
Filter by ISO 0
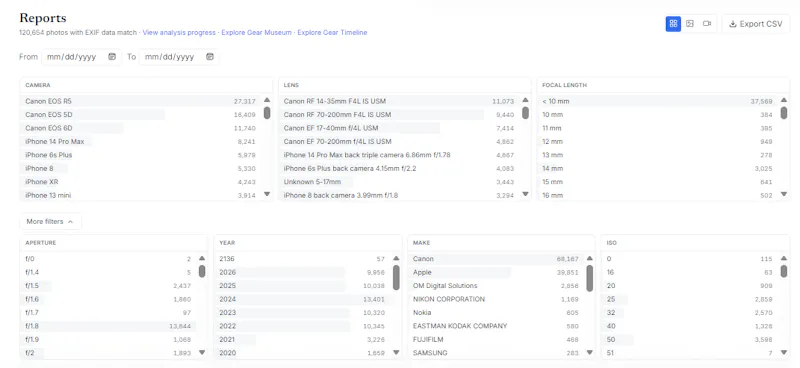tap(689, 259)
